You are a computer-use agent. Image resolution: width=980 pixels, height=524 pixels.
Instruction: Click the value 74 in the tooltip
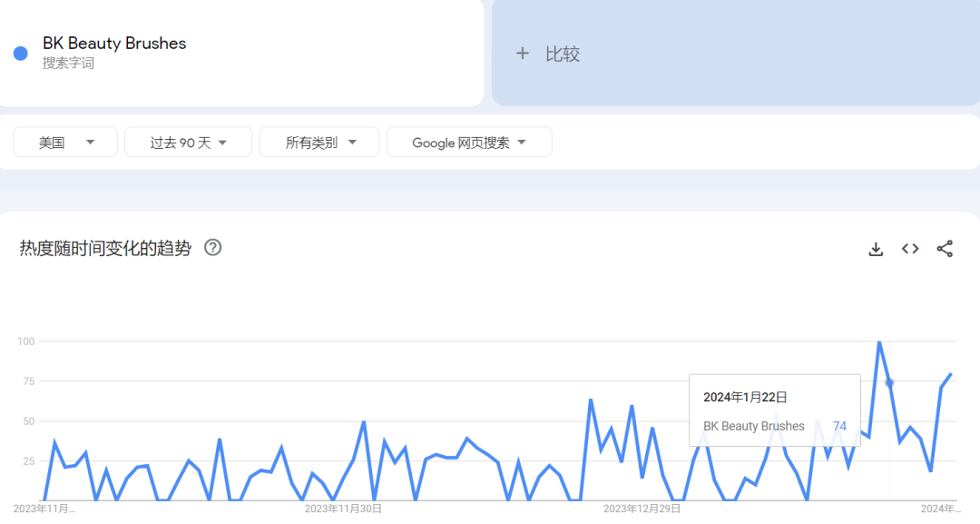[839, 426]
